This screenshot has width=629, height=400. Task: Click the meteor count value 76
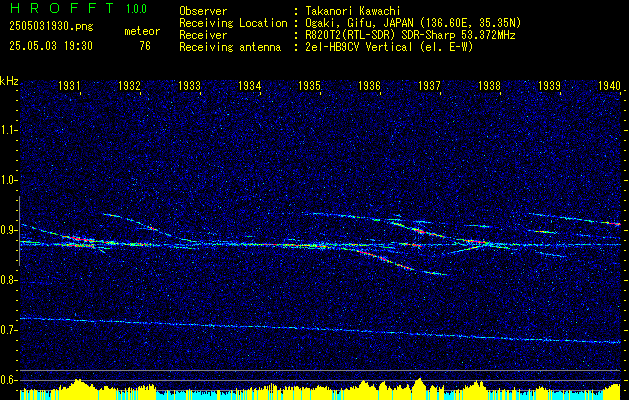[145, 46]
